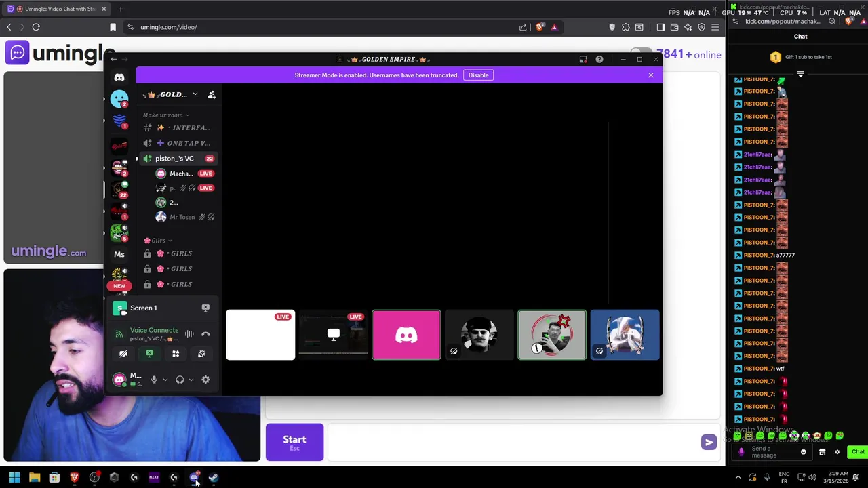This screenshot has width=868, height=488.
Task: Select the blue-white avatar participant tile
Action: 625,335
